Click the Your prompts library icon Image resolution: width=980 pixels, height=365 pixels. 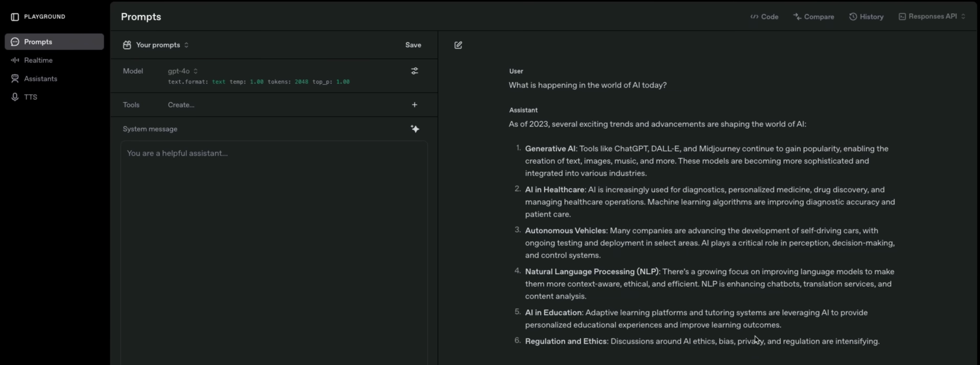point(127,45)
